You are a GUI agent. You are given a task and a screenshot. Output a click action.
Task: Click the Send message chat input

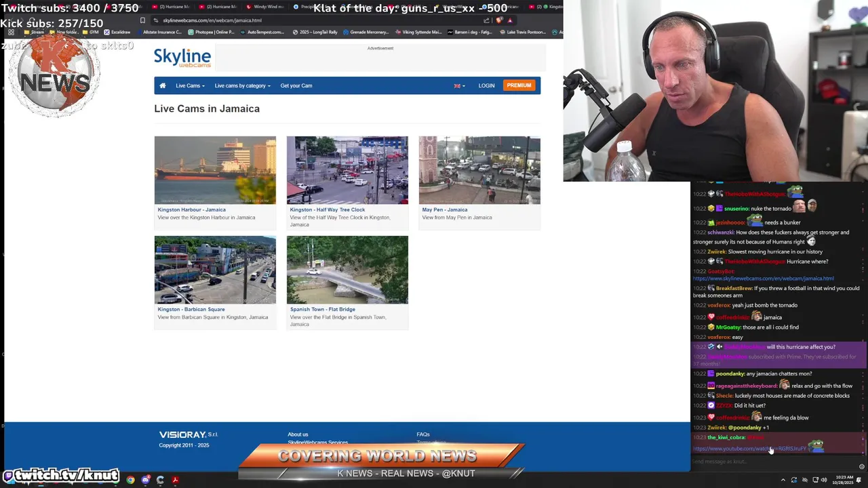(x=773, y=462)
